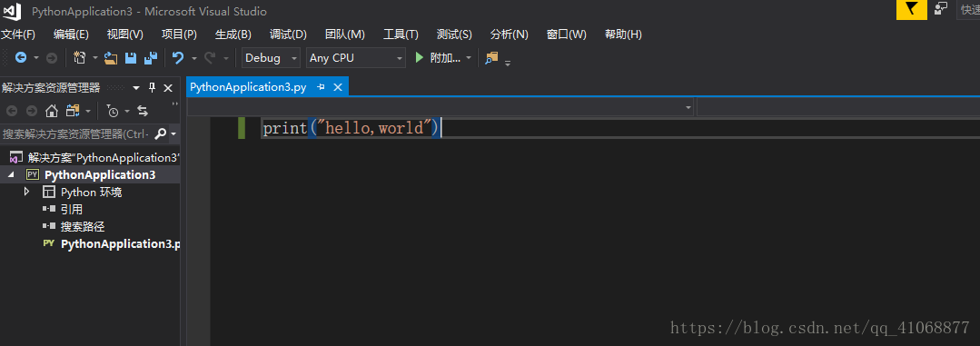Click in the print("hello,world") code line
980x346 pixels.
click(351, 129)
